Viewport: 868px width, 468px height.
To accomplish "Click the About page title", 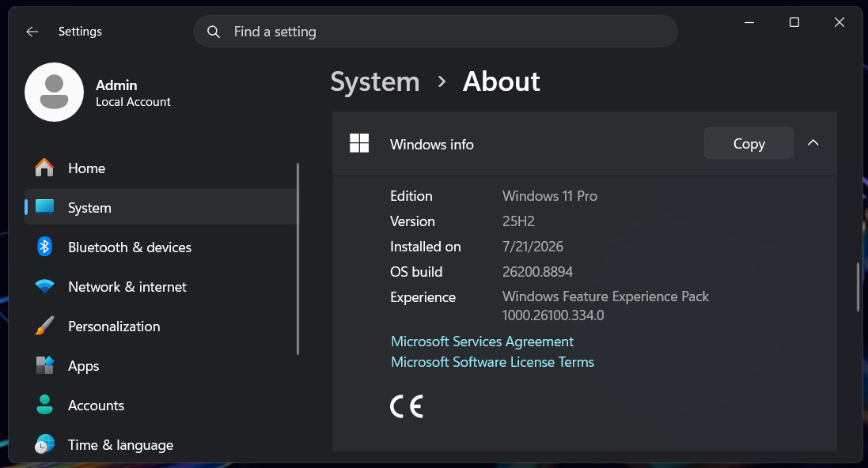I will tap(501, 81).
